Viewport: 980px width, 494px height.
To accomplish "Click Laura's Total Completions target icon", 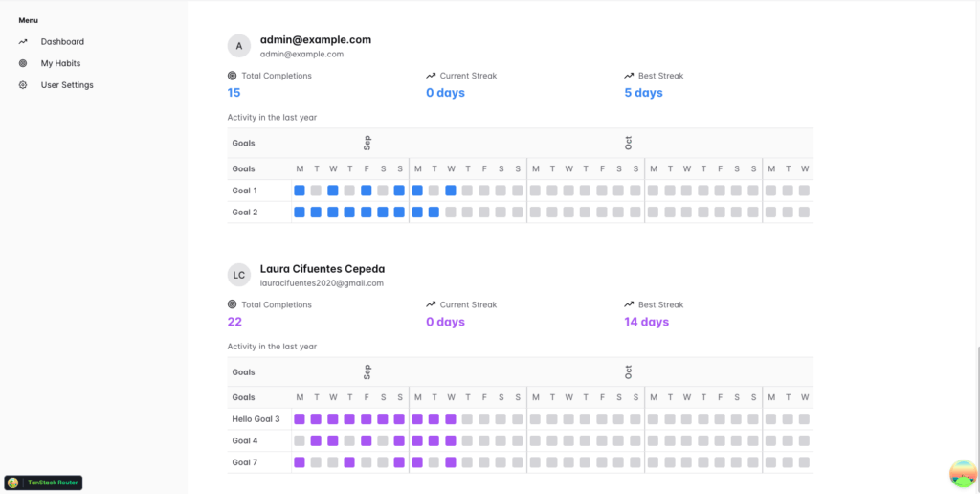I will 233,304.
